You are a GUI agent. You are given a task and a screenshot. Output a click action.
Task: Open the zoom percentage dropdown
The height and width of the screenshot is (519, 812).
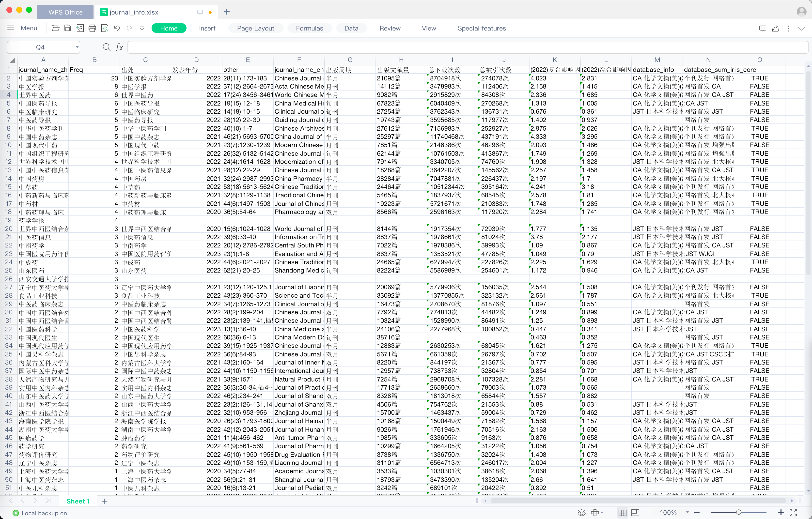687,513
